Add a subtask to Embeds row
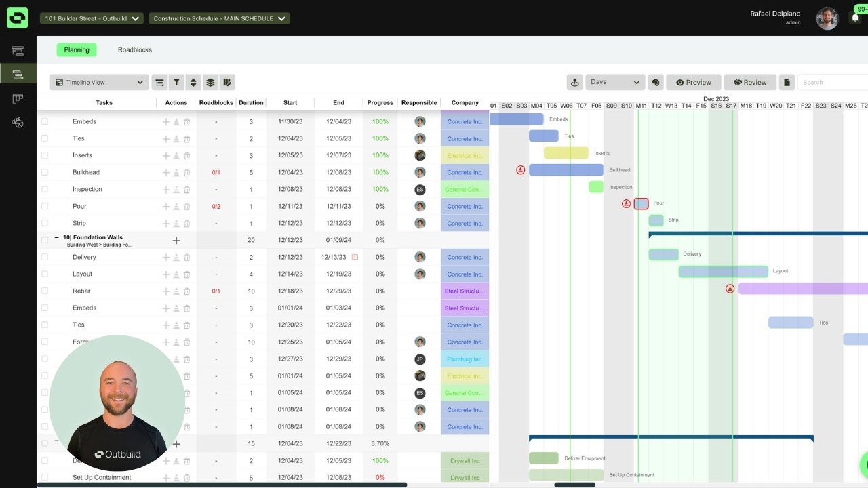 (166, 122)
